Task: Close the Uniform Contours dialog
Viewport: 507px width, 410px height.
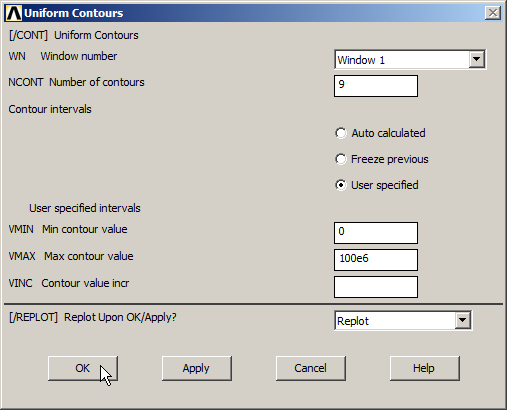Action: coord(493,13)
